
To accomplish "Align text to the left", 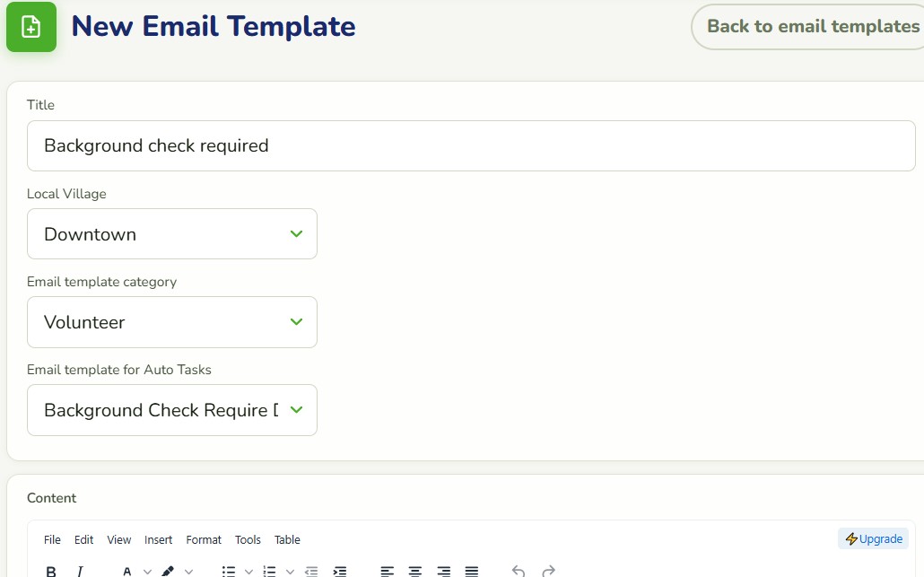I will click(x=388, y=571).
